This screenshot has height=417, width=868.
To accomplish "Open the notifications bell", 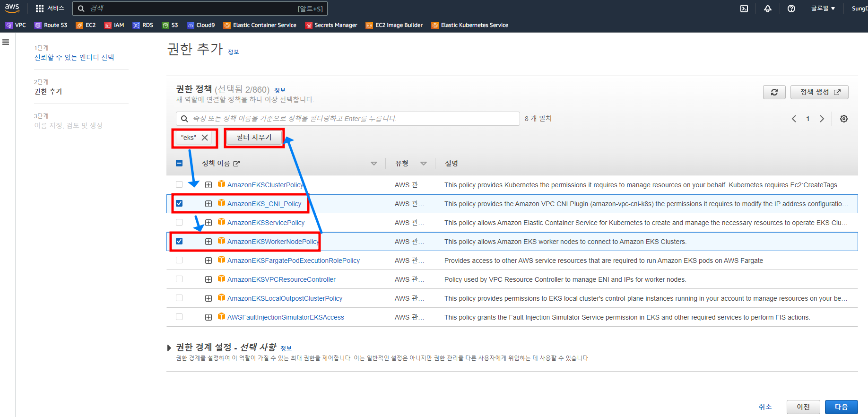I will 768,9.
